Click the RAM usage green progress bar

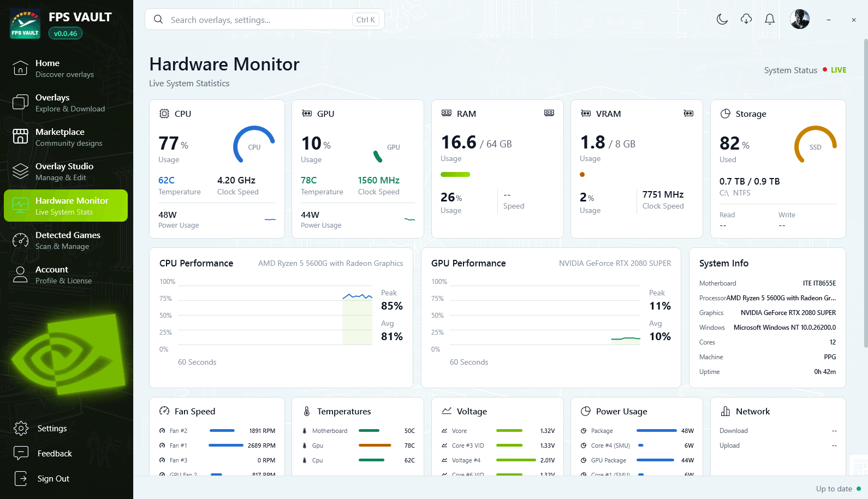pyautogui.click(x=455, y=175)
